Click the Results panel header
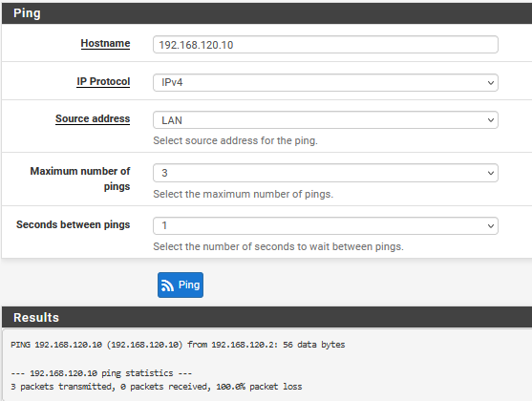 coord(266,317)
